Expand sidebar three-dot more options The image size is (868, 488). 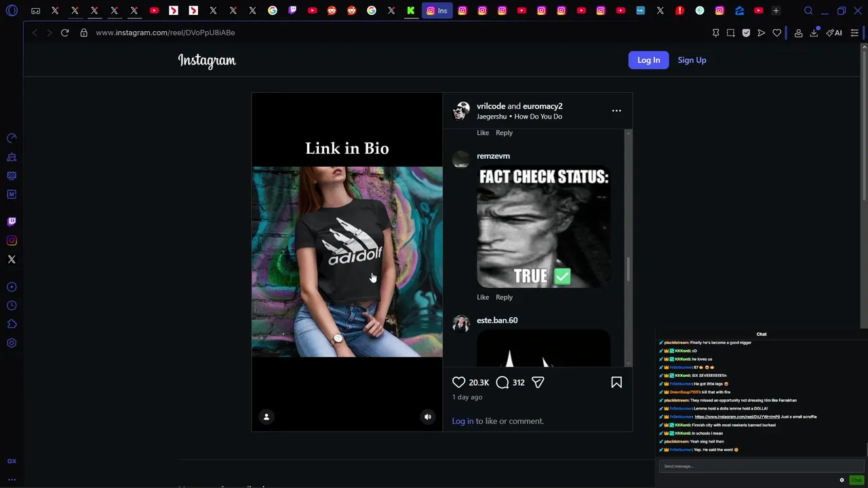click(x=12, y=479)
